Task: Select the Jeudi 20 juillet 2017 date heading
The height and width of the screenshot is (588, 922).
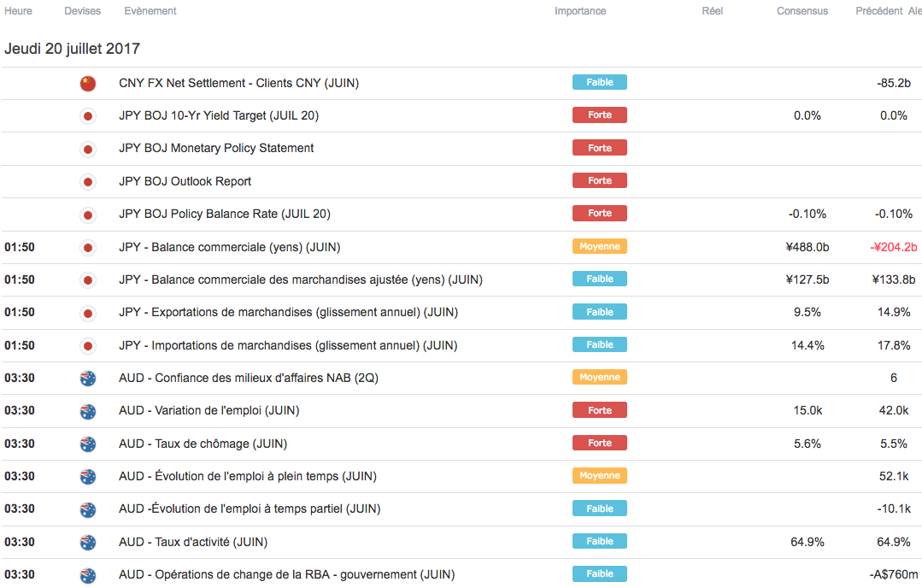Action: (73, 49)
